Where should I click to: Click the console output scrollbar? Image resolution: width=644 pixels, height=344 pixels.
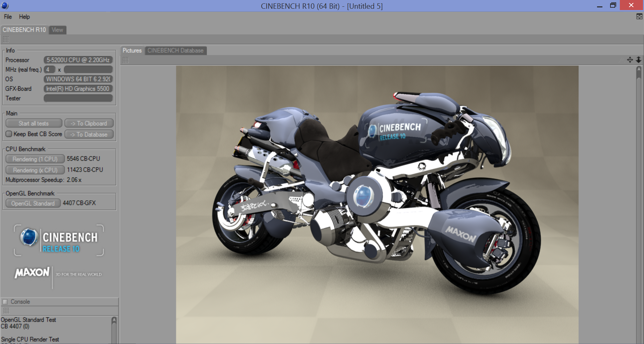(x=114, y=330)
